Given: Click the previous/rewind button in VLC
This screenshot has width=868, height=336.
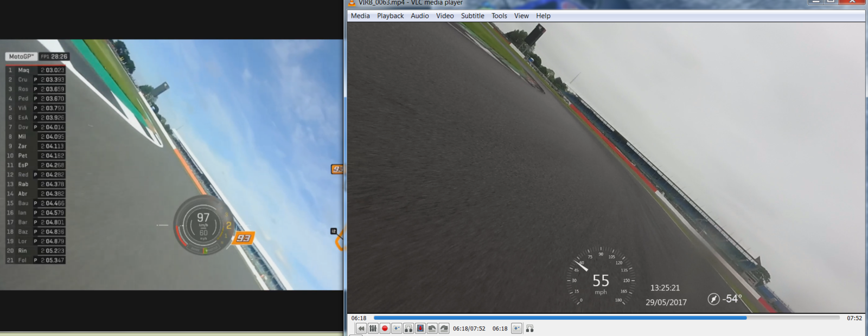Looking at the screenshot, I should 361,328.
